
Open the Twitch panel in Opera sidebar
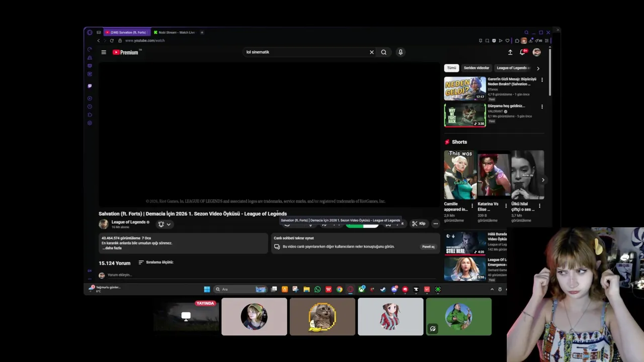point(90,86)
